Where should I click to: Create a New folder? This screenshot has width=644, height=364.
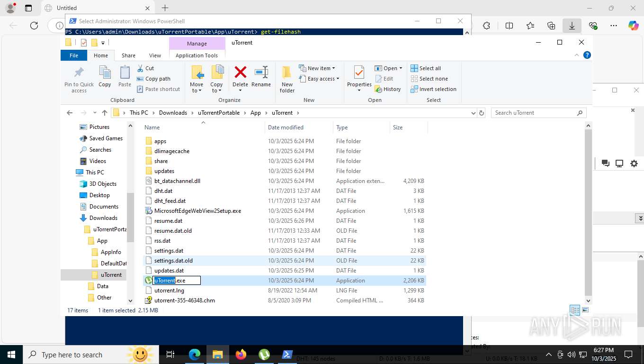point(287,79)
